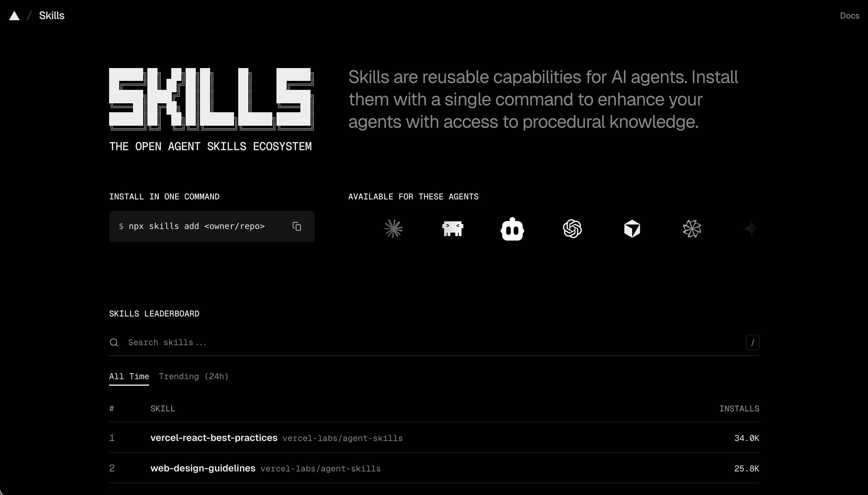Click the npx skills add command box
The width and height of the screenshot is (868, 495).
click(x=212, y=226)
